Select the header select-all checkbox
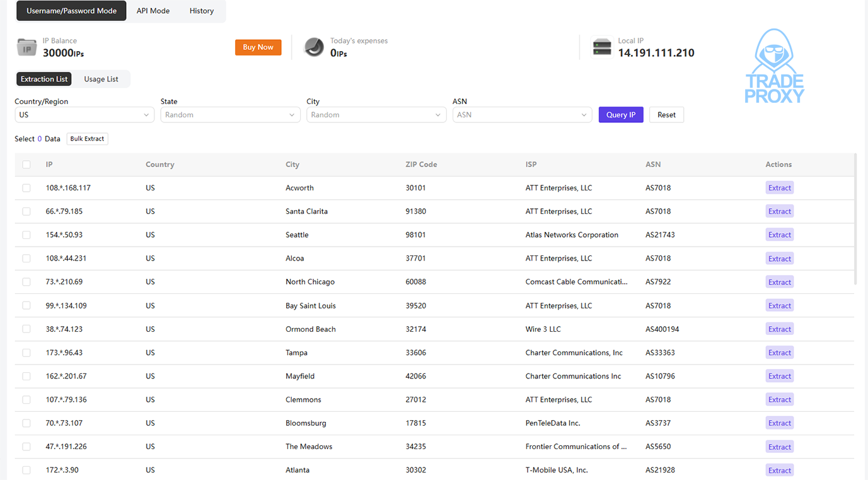The height and width of the screenshot is (480, 868). coord(26,165)
